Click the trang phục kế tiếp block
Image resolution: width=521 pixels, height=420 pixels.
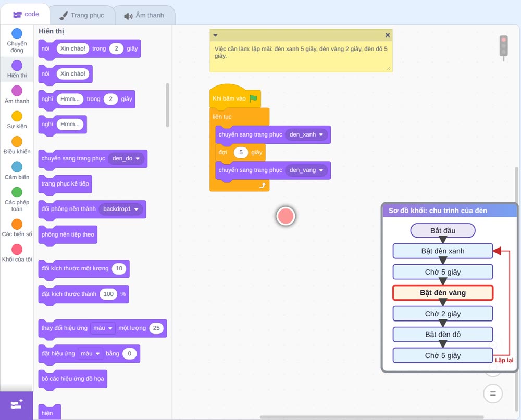pos(65,184)
